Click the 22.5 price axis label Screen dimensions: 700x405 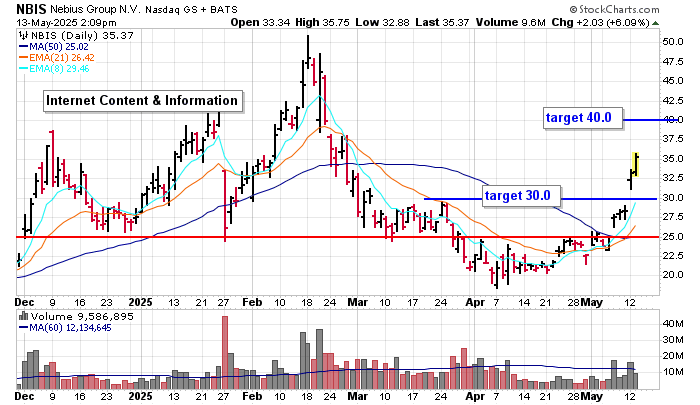click(673, 255)
